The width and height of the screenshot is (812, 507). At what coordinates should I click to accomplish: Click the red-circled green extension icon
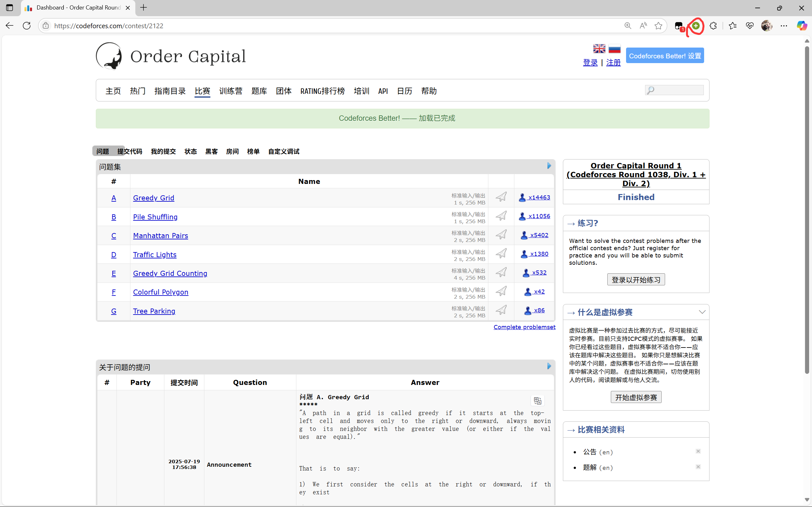696,26
